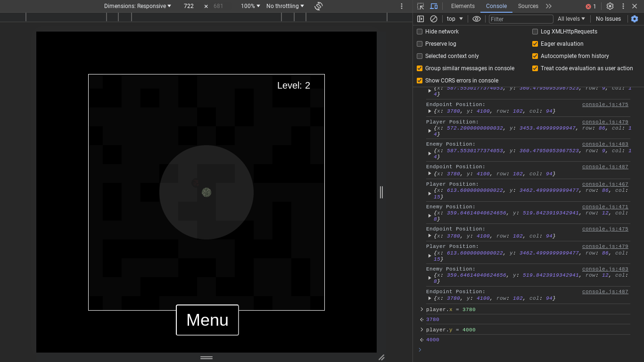Toggle the device toolbar icon
Screen dimensions: 644x362
434,6
